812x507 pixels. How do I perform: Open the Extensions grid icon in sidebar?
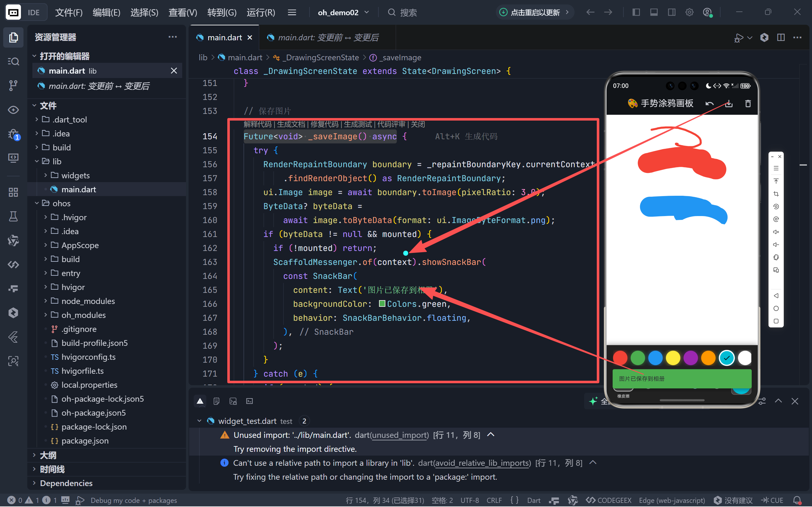click(13, 192)
